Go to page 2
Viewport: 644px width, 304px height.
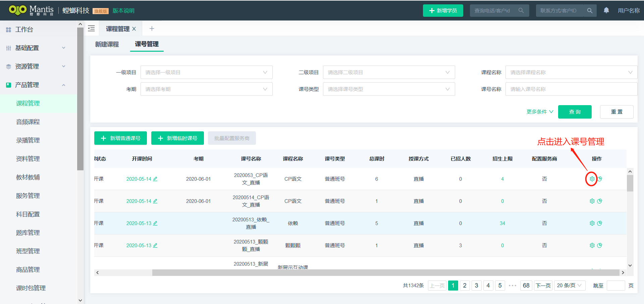pyautogui.click(x=465, y=286)
